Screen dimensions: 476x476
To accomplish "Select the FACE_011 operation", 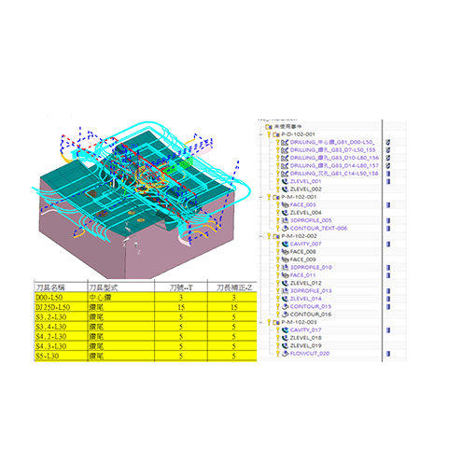I will (302, 275).
